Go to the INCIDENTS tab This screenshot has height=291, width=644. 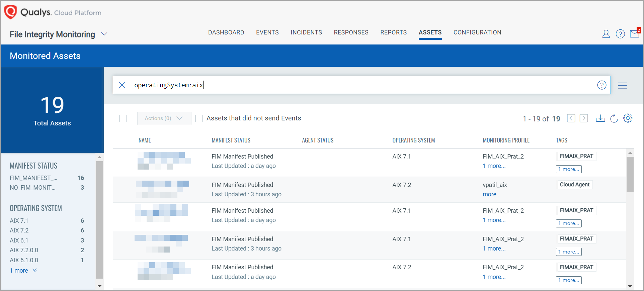306,32
